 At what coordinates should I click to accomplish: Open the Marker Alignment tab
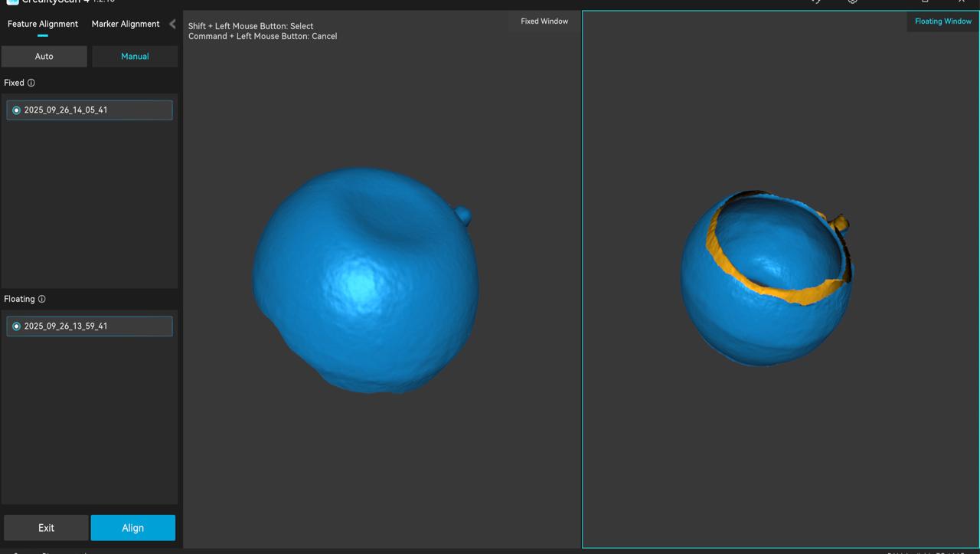pyautogui.click(x=126, y=24)
